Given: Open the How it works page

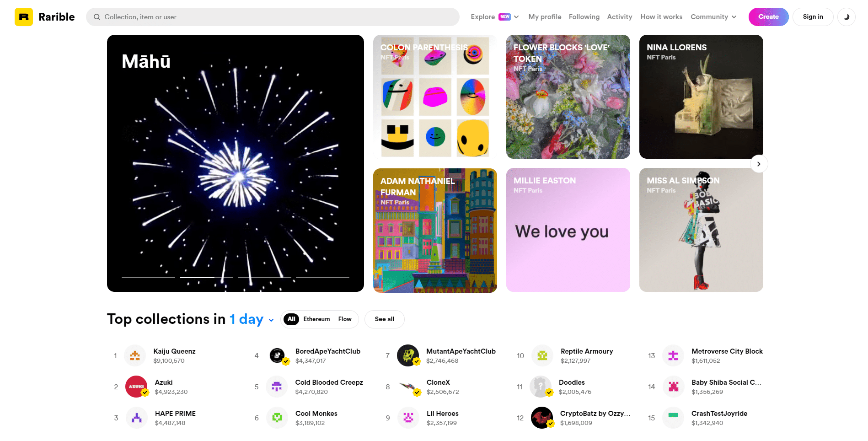Looking at the screenshot, I should tap(661, 17).
